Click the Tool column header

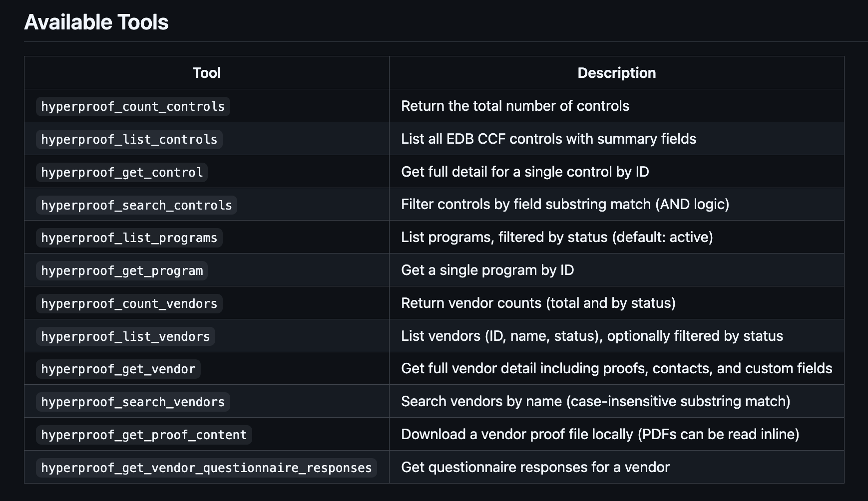207,73
